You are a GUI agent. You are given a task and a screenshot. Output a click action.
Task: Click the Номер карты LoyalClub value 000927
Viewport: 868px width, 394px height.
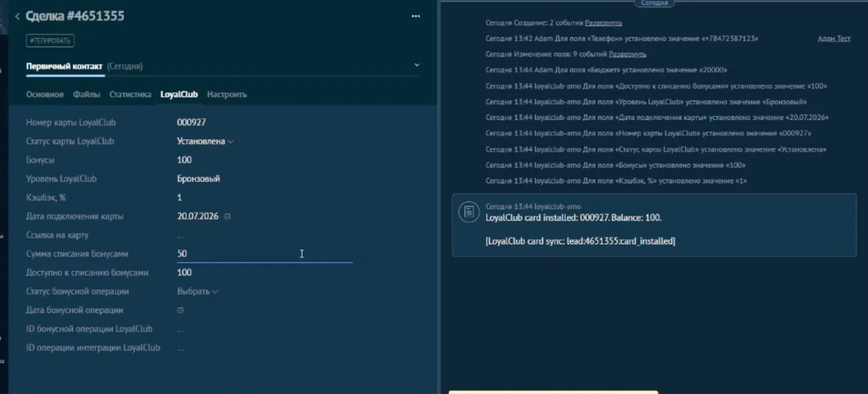[x=191, y=122]
